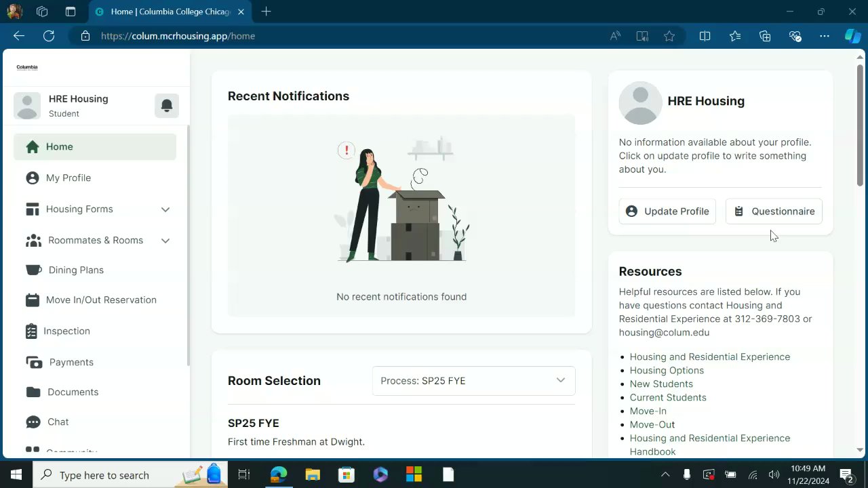Open the Windows Start menu
This screenshot has height=488, width=868.
click(x=16, y=474)
